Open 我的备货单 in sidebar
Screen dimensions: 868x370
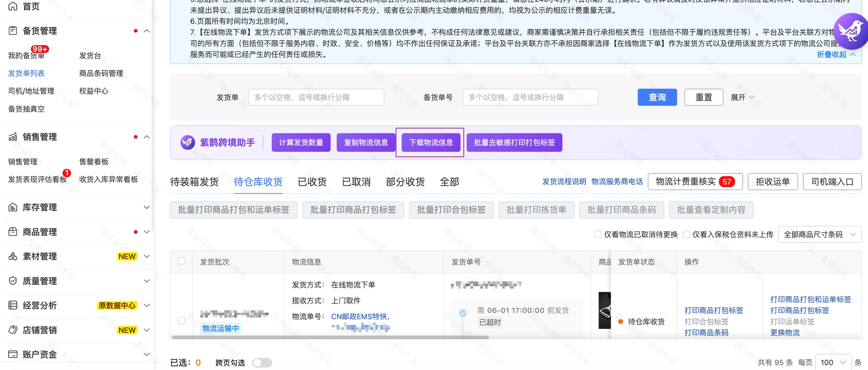coord(26,56)
